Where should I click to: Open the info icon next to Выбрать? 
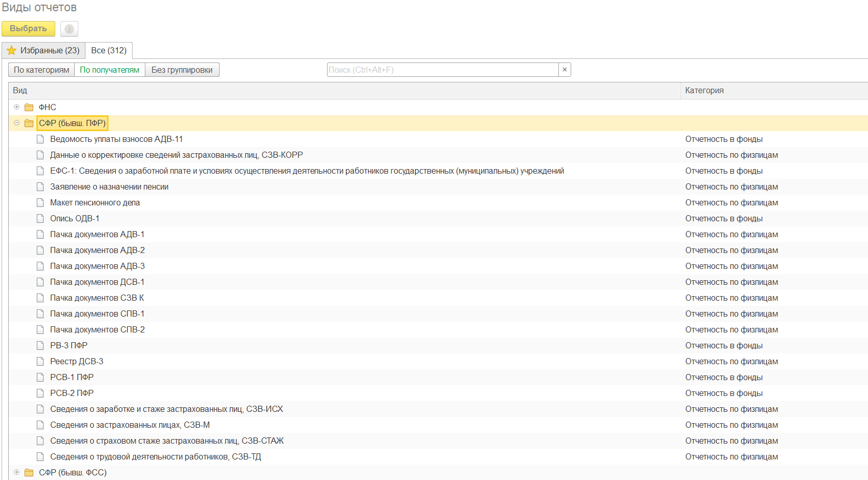click(69, 29)
